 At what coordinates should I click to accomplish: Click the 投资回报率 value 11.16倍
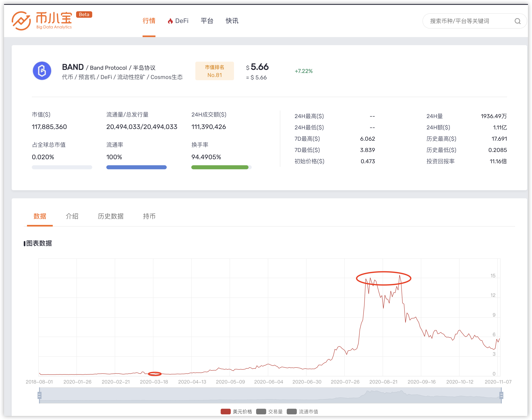click(x=498, y=162)
